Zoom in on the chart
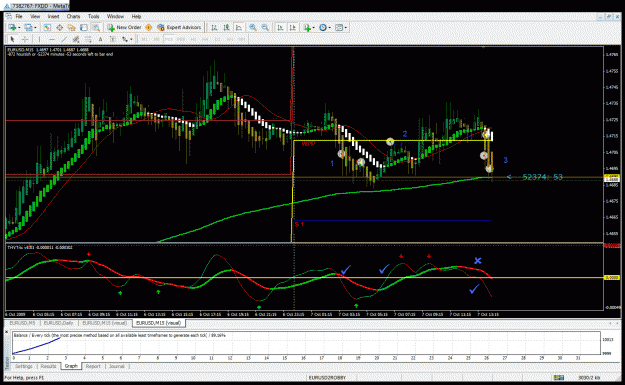This screenshot has height=385, width=625. click(x=253, y=28)
